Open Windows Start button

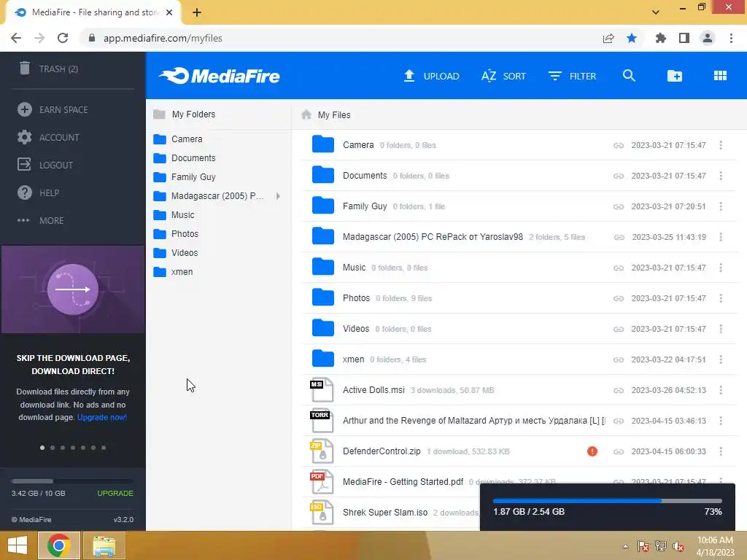pyautogui.click(x=18, y=545)
